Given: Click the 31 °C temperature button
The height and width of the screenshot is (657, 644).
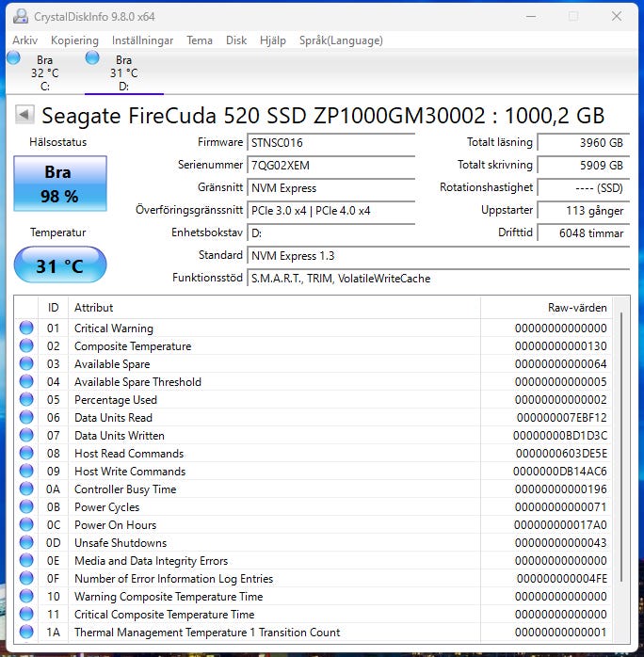Looking at the screenshot, I should coord(60,266).
